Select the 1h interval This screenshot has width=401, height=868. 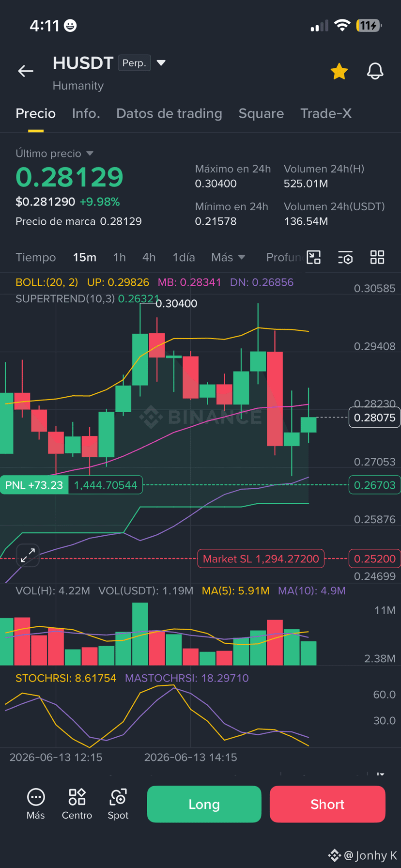(x=119, y=257)
